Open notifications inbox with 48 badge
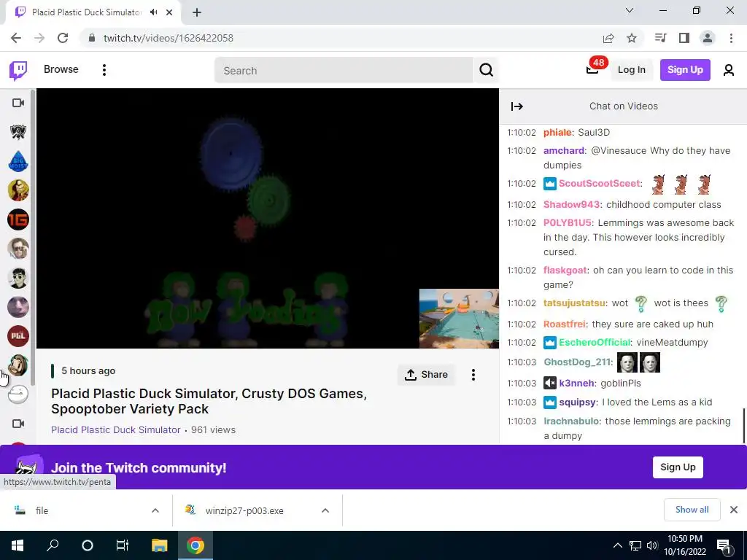 pyautogui.click(x=592, y=69)
